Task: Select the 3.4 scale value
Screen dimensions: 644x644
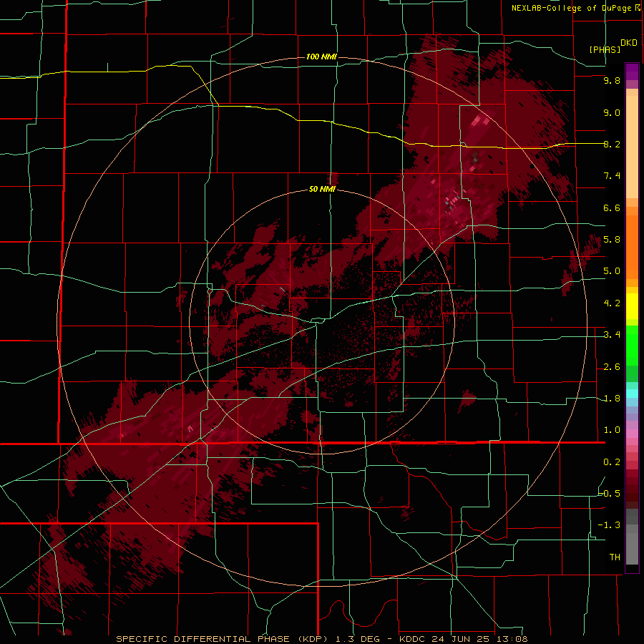Action: [612, 335]
